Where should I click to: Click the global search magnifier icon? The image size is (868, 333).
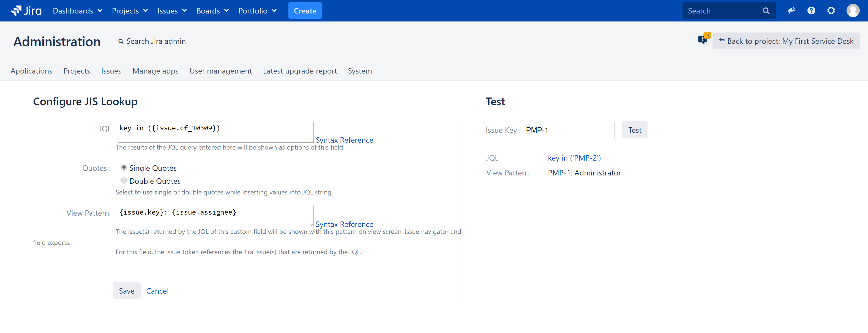coord(766,10)
